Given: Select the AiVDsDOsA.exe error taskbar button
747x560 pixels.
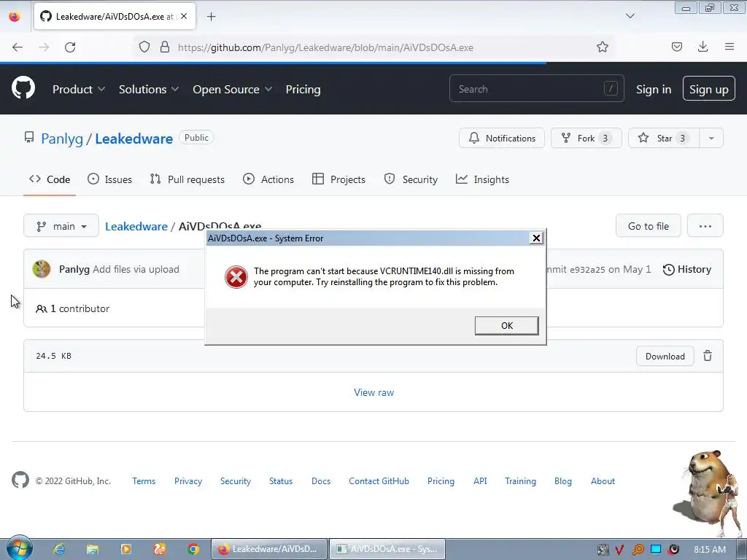Looking at the screenshot, I should coord(387,549).
